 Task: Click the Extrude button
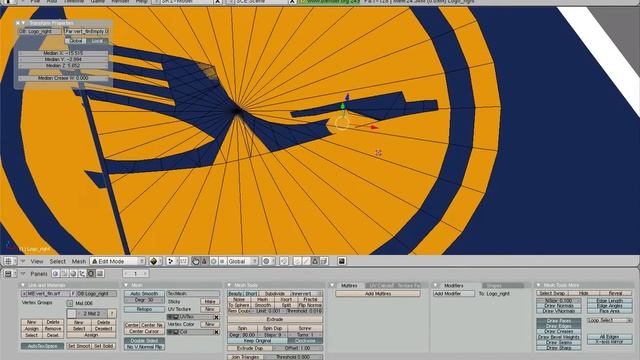[275, 319]
